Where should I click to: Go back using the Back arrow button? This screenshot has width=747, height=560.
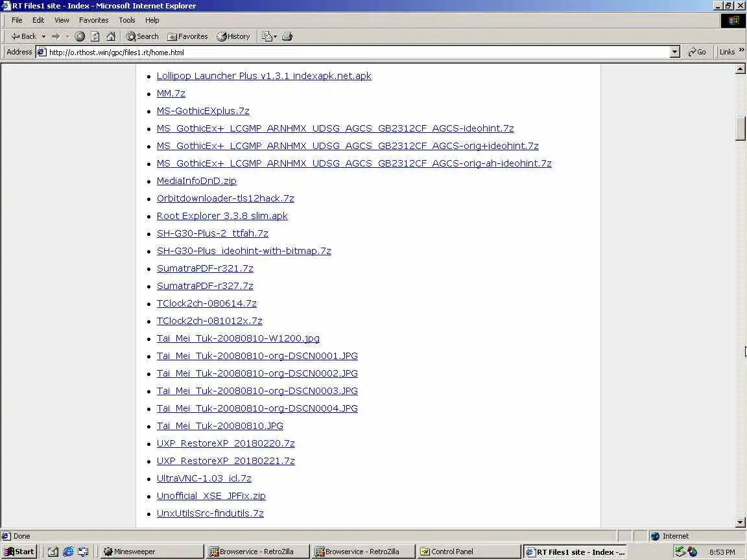tap(24, 36)
